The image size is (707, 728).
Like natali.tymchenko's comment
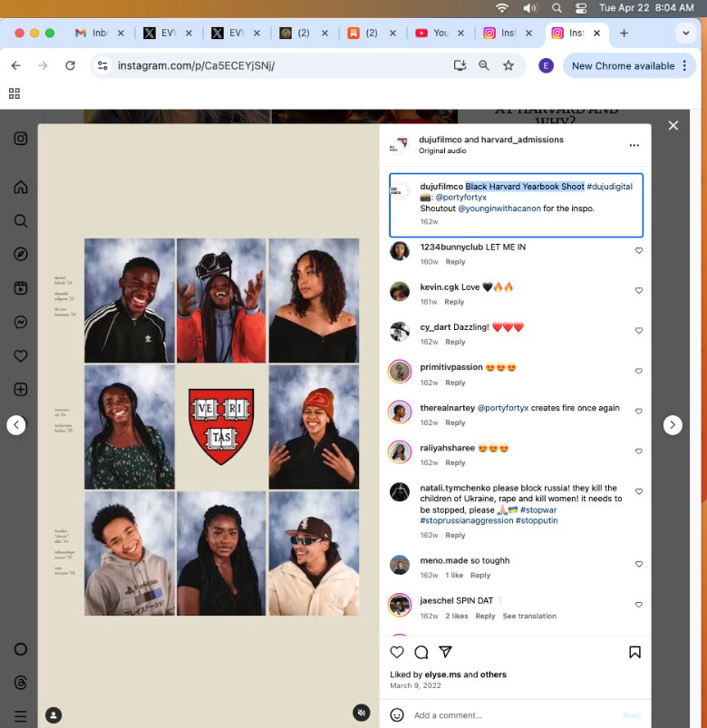click(639, 491)
